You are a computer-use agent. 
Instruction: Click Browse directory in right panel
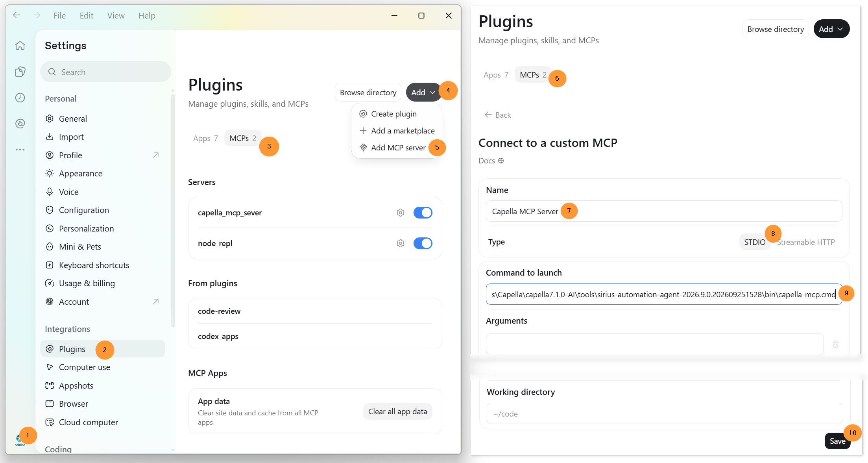(x=776, y=29)
